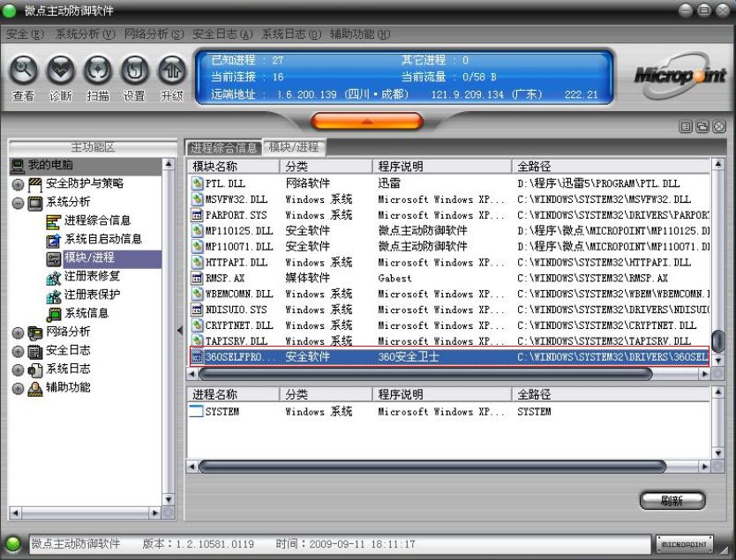Click the 网络分析 tree icon
The width and height of the screenshot is (736, 560).
[x=35, y=333]
